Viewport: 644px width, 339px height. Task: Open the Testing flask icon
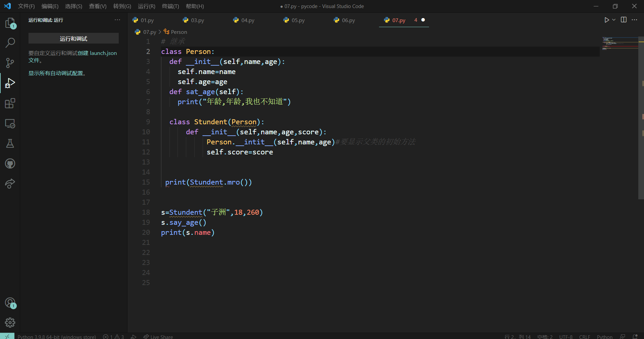click(10, 143)
